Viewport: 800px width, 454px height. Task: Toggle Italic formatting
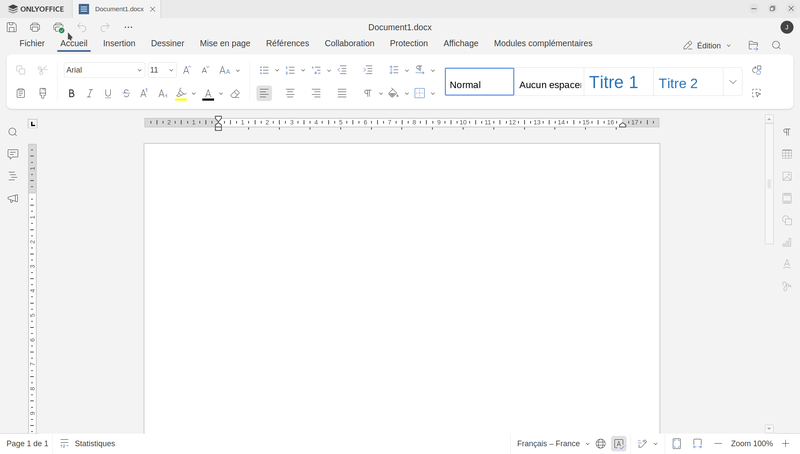[89, 94]
